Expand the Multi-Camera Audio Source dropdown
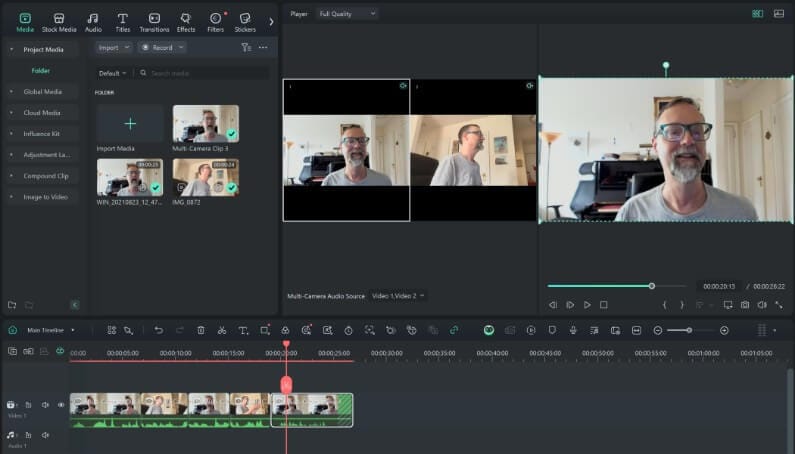795x454 pixels. tap(399, 296)
